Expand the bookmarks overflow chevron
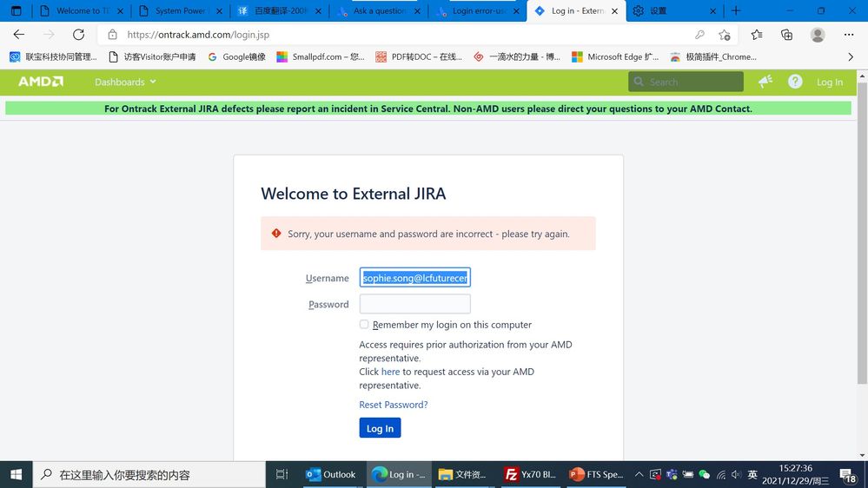 851,56
